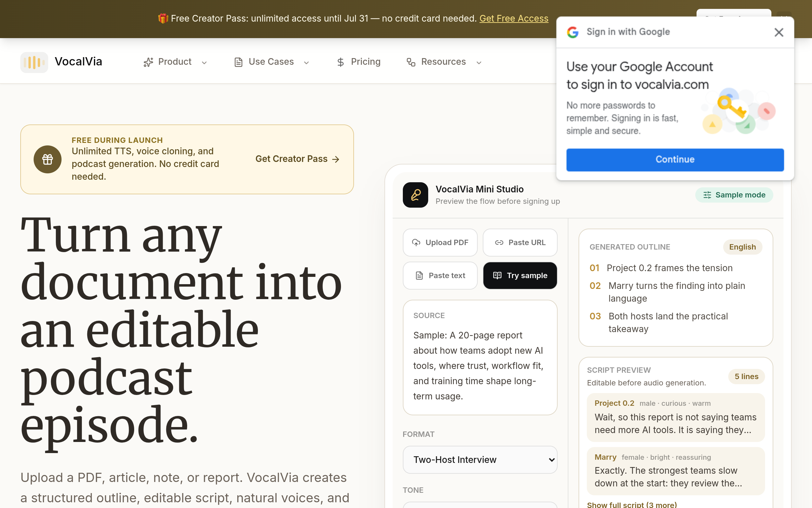Click the Try sample book icon

click(497, 276)
